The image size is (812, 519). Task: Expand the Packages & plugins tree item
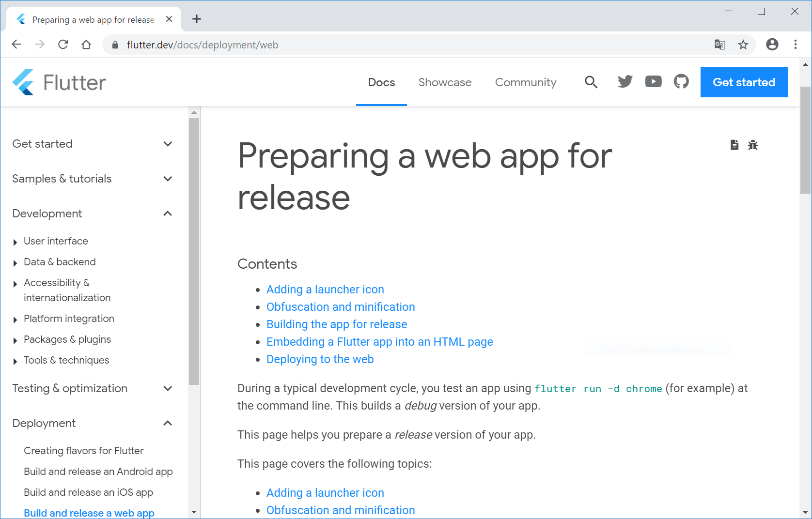tap(16, 340)
